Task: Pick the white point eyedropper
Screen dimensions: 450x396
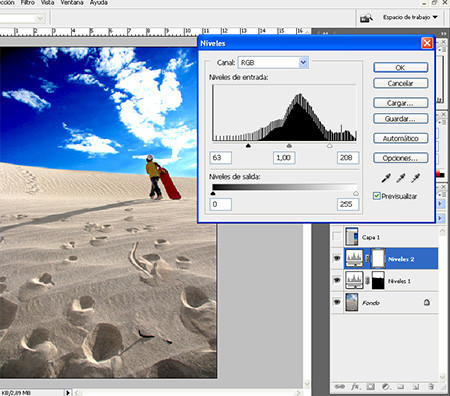Action: click(x=415, y=178)
